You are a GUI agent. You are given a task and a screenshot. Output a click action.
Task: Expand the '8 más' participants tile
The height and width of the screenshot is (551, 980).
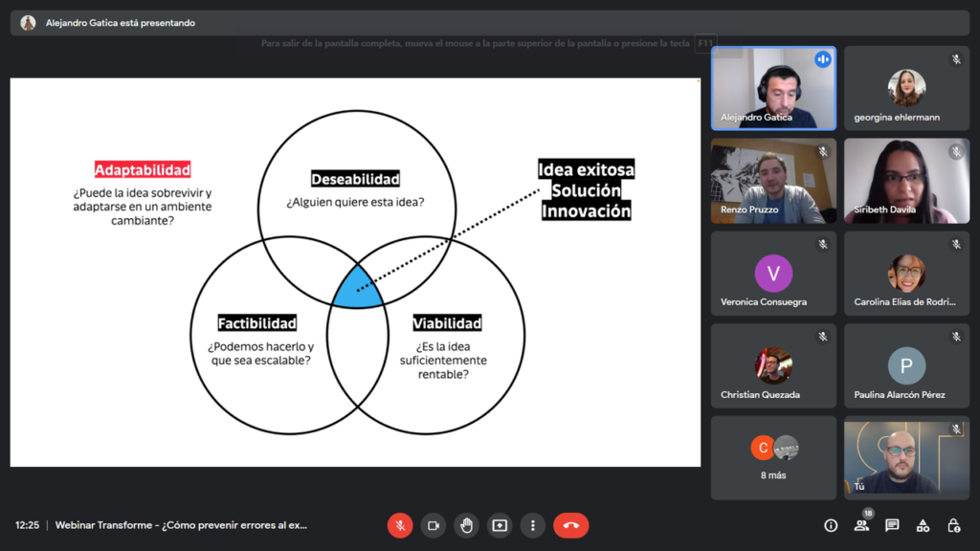click(x=773, y=457)
